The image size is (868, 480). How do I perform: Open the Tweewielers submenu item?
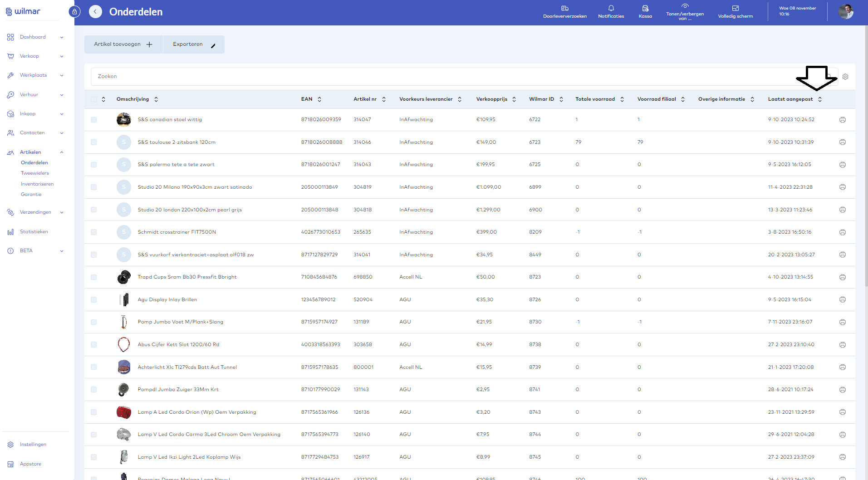click(35, 173)
